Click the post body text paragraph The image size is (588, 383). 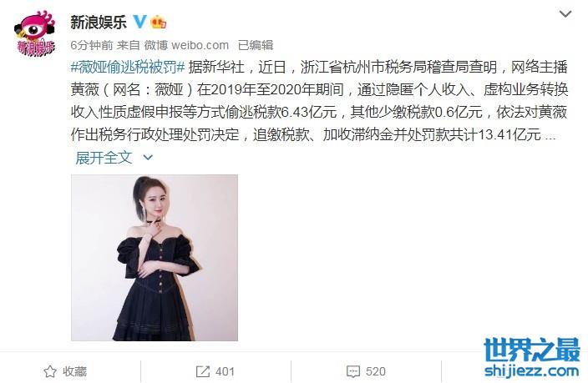(x=319, y=101)
